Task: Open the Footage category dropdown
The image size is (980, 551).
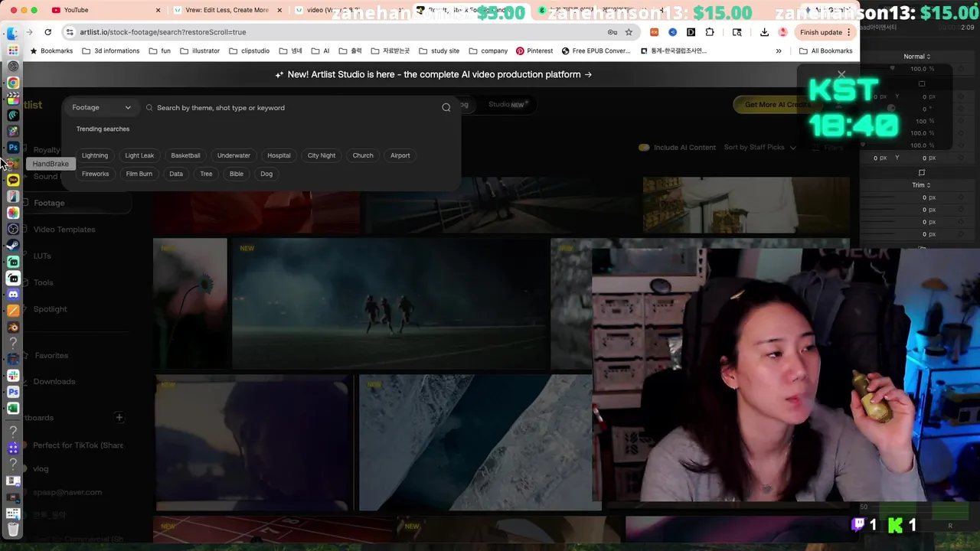Action: [x=101, y=108]
